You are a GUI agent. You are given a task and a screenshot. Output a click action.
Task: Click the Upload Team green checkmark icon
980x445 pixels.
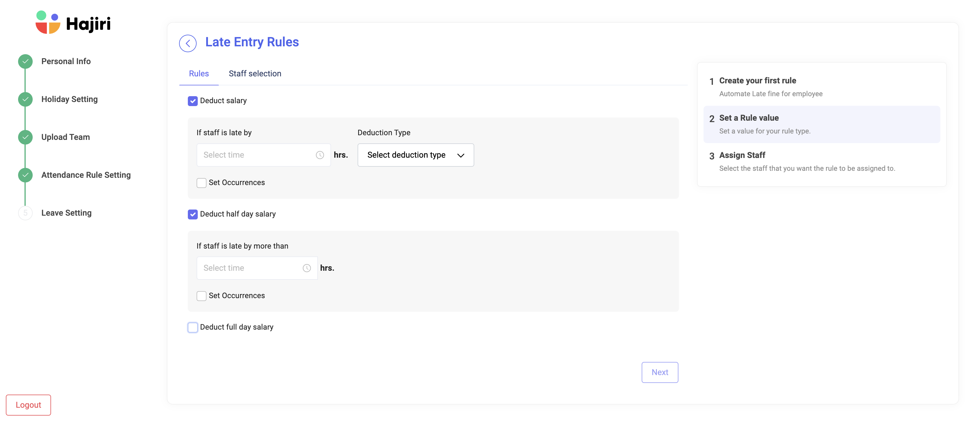pos(25,137)
